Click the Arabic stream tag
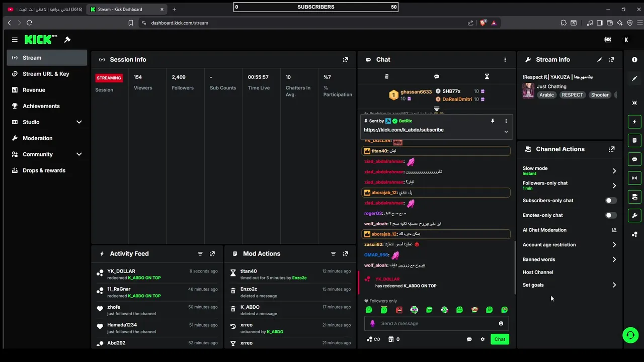This screenshot has width=644, height=362. (547, 95)
